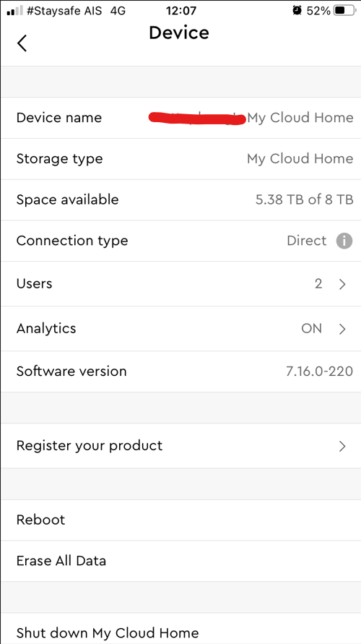Tap the alarm clock status icon
Image resolution: width=361 pixels, height=644 pixels.
tap(297, 11)
